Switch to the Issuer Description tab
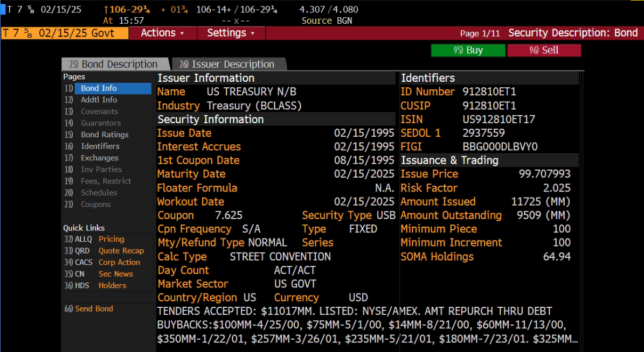The image size is (644, 352). [x=227, y=64]
